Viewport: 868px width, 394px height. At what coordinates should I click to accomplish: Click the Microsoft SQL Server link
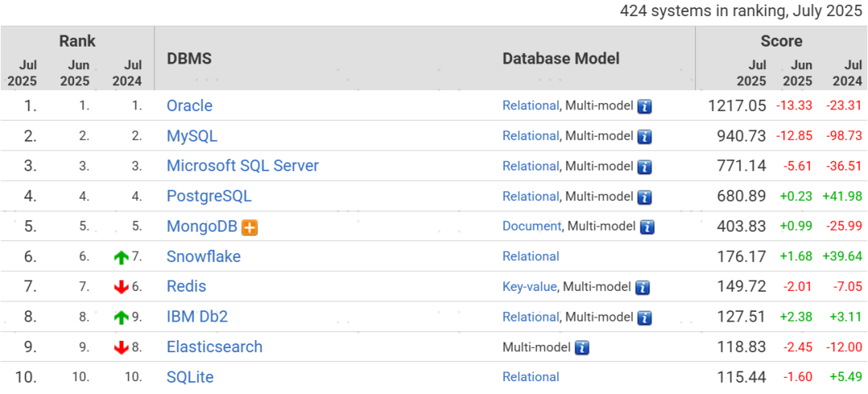click(x=243, y=166)
